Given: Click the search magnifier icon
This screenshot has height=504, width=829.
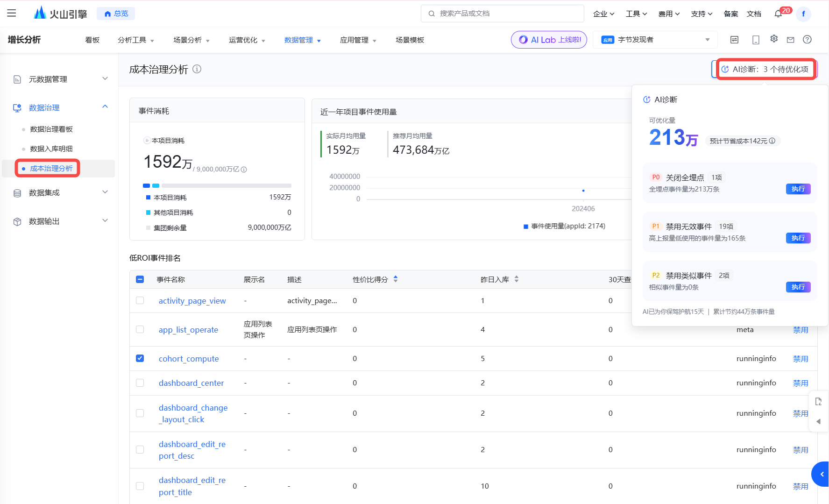Looking at the screenshot, I should coord(432,14).
